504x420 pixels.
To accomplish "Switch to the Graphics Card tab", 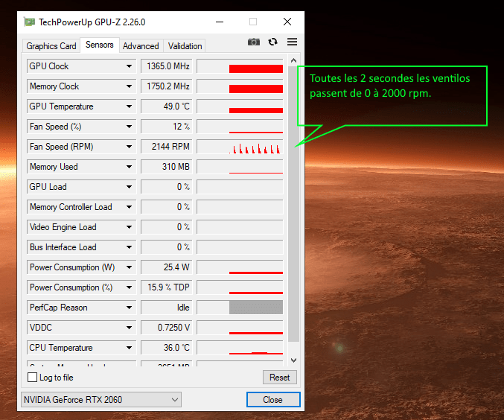I will coord(51,46).
